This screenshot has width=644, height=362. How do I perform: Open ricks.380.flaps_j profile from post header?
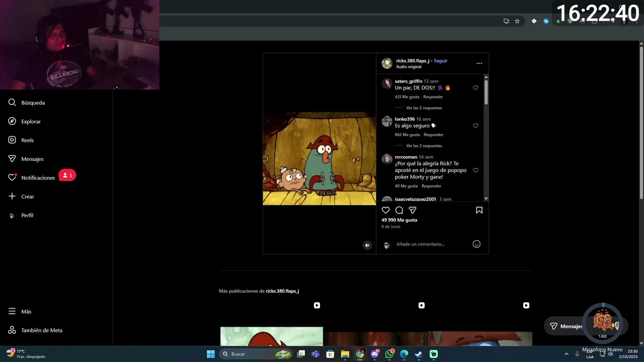point(413,61)
